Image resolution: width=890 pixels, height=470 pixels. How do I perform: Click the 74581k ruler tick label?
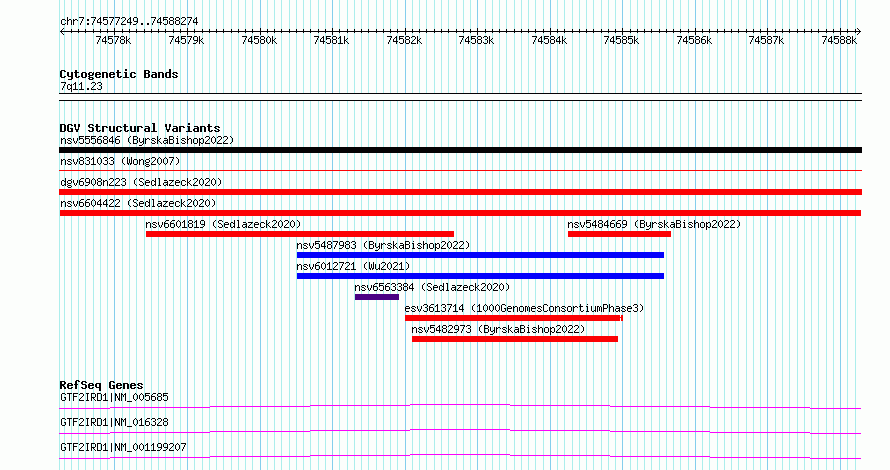tap(331, 40)
